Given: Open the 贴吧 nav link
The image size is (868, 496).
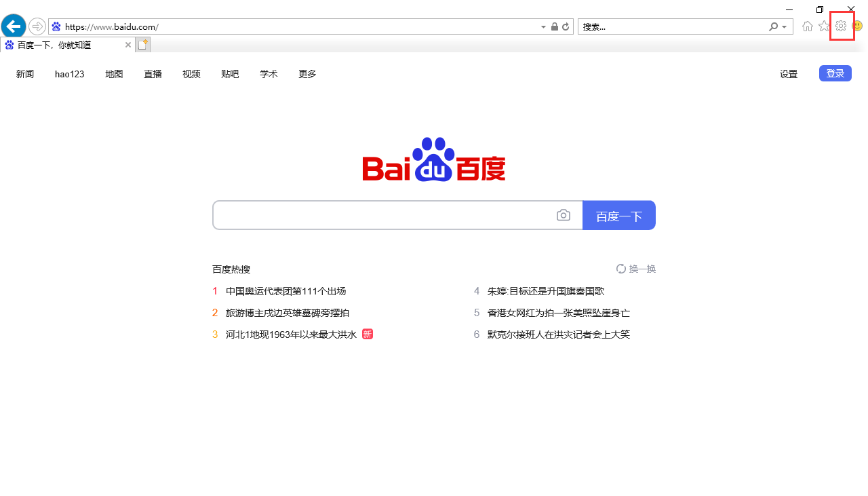Looking at the screenshot, I should coord(231,74).
